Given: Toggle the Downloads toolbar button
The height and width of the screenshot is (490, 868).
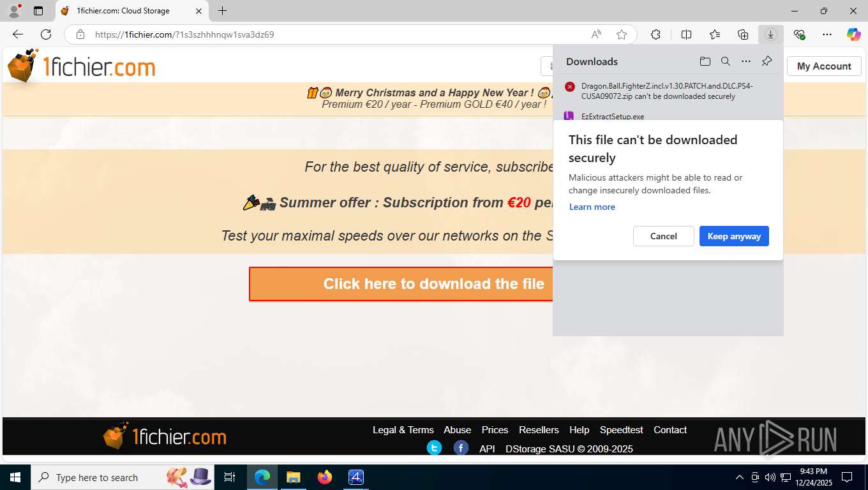Looking at the screenshot, I should click(x=771, y=34).
